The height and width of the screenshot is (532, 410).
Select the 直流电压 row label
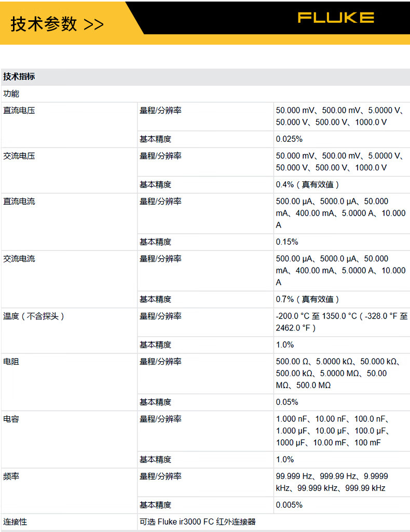pos(19,110)
